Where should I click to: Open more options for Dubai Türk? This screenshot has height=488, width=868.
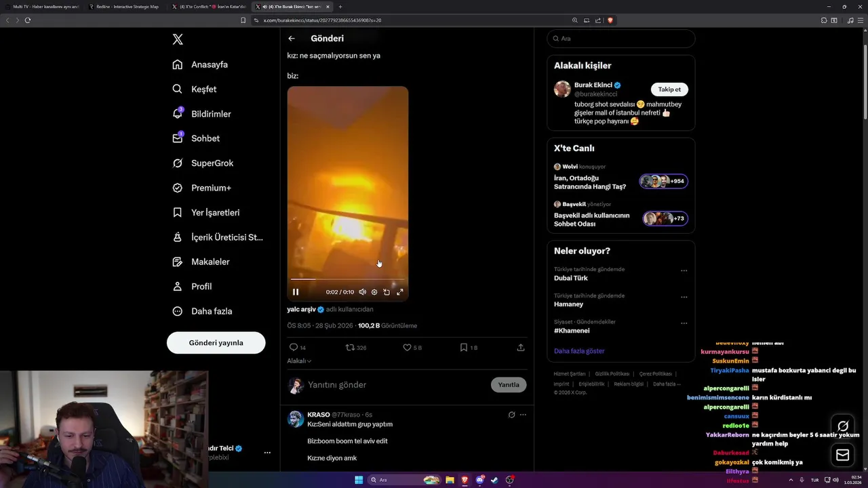[x=684, y=270]
